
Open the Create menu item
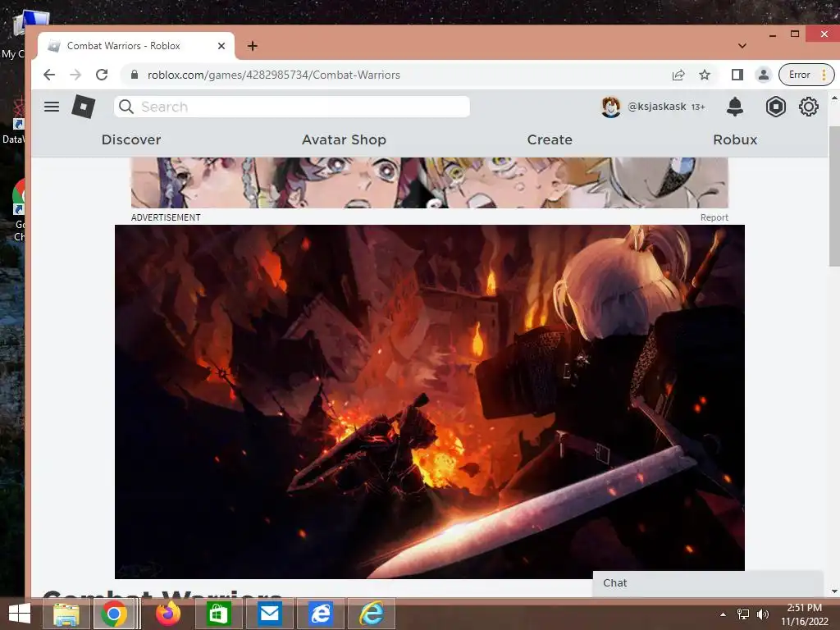550,139
